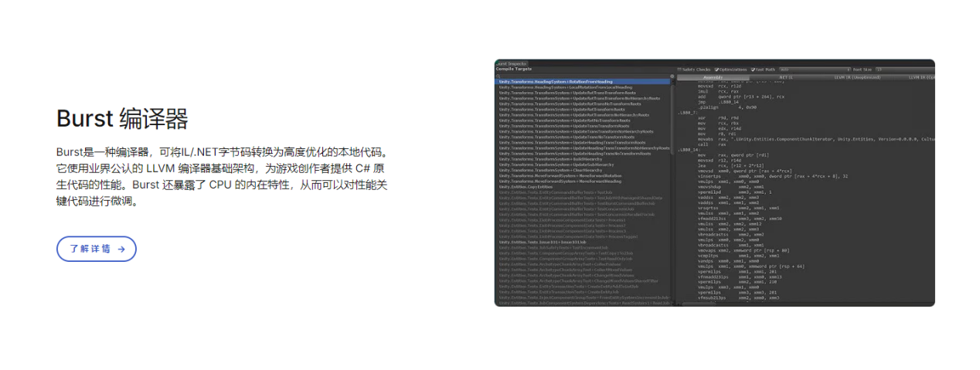Click the 'lea rcx, [r12 + 2*r12]' line
The image size is (980, 370).
coord(730,166)
